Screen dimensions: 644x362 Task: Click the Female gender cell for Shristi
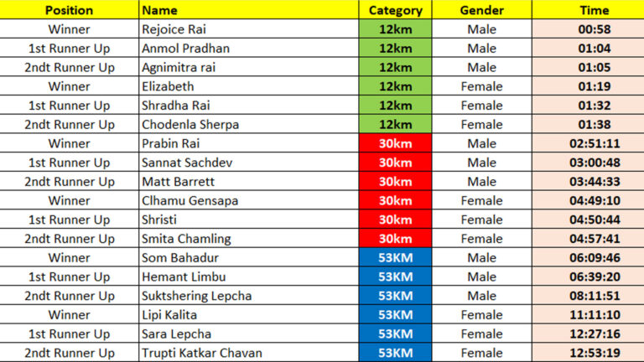pos(481,220)
